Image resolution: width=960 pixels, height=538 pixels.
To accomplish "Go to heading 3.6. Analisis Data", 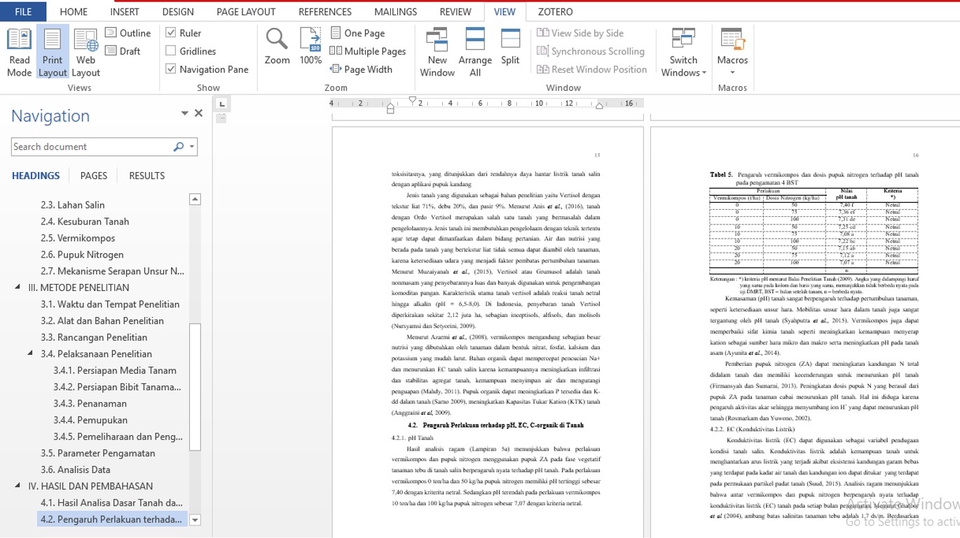I will click(75, 469).
